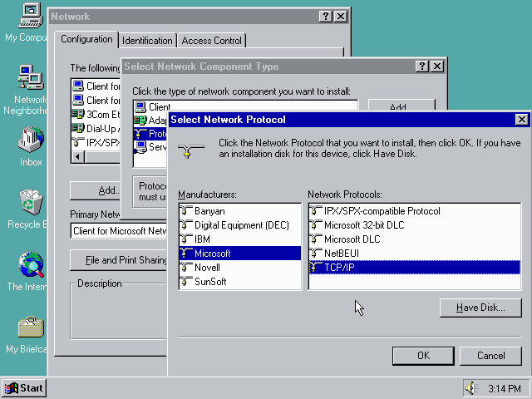Close the Select Network Protocol dialog
The width and height of the screenshot is (532, 399).
pos(521,120)
